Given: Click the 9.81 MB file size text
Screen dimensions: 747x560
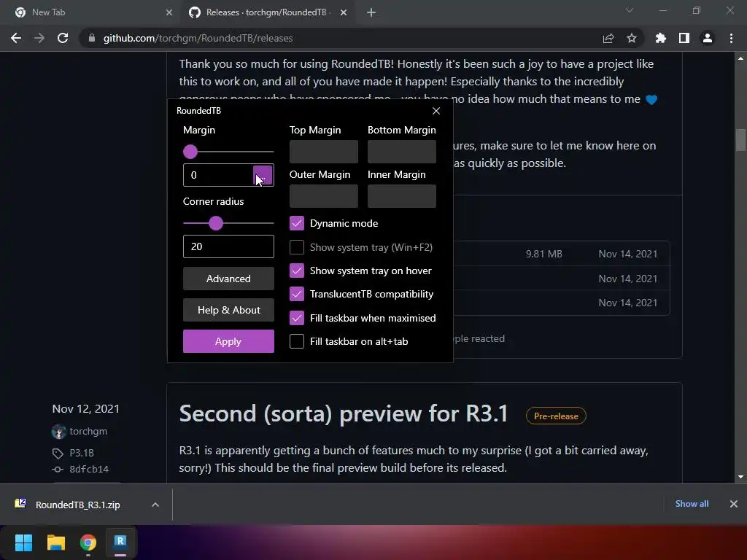Looking at the screenshot, I should 543,254.
